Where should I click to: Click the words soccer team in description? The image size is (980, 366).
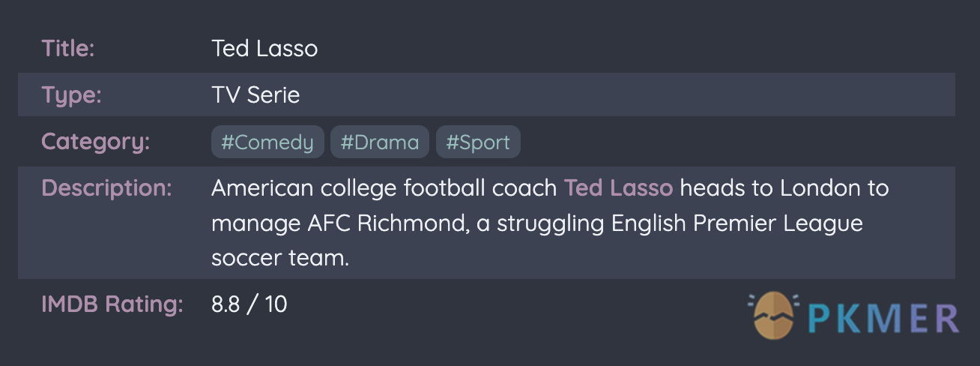click(281, 259)
